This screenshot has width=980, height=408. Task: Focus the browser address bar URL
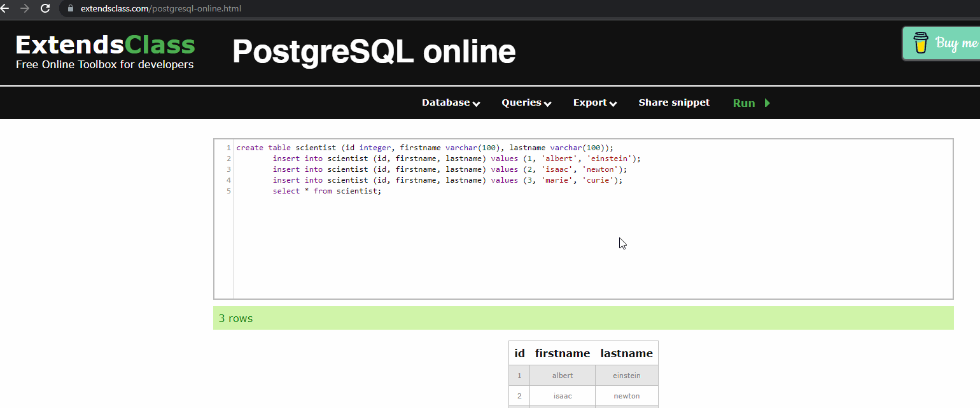[x=161, y=9]
